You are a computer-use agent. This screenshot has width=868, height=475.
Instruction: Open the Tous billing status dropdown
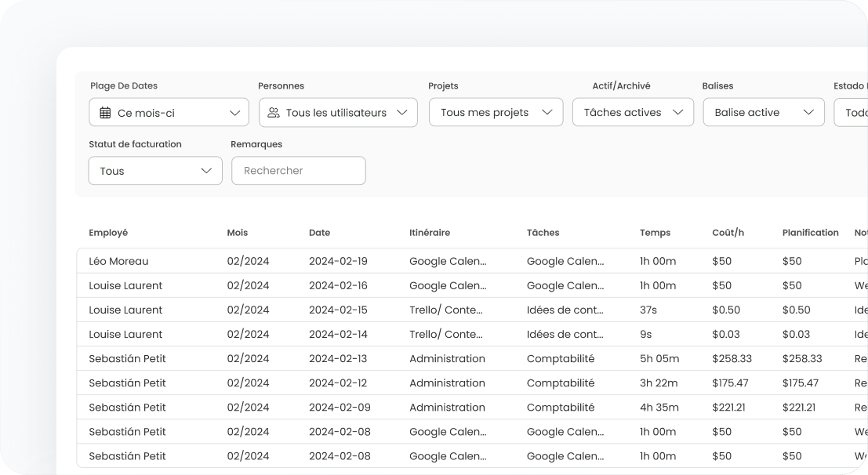[155, 171]
